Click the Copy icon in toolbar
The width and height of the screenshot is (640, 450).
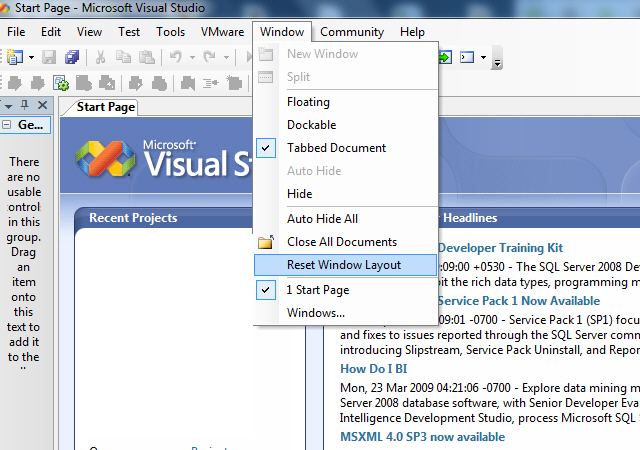123,57
